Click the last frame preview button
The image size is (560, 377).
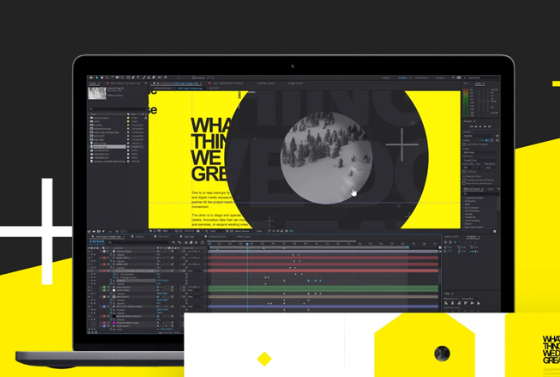click(490, 126)
